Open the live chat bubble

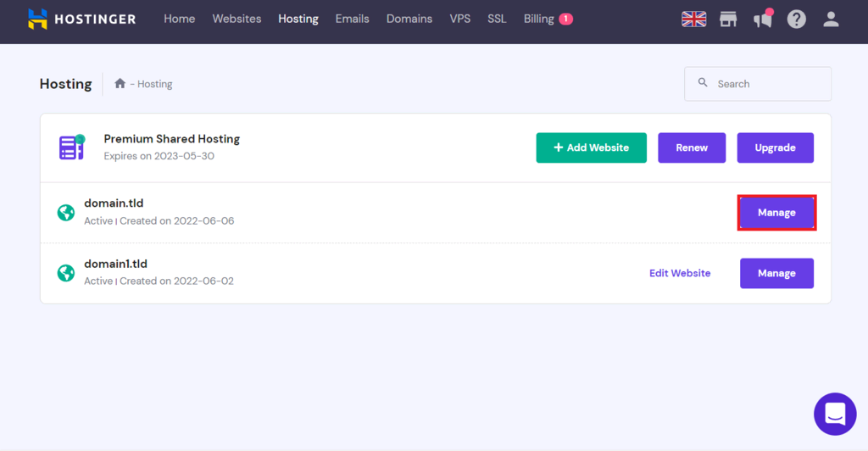[835, 414]
